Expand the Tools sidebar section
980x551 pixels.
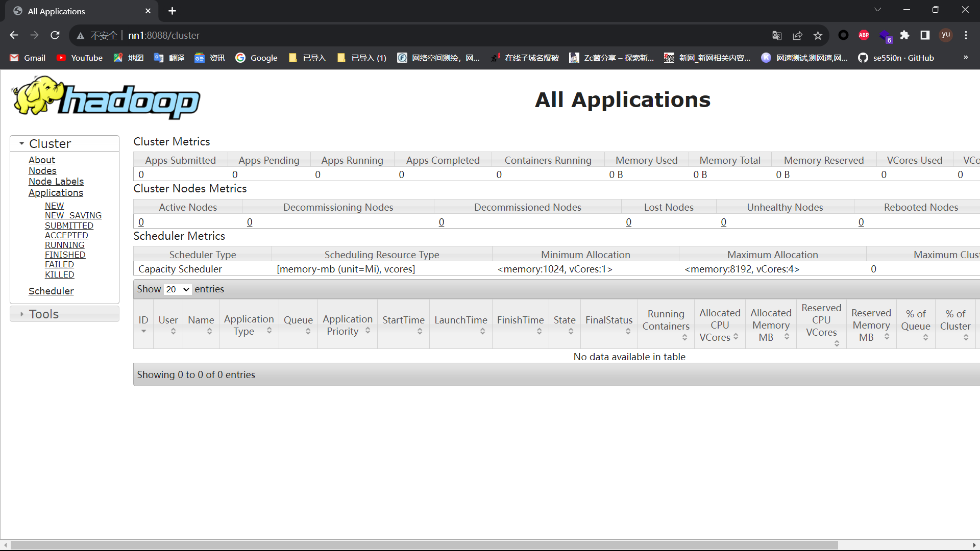coord(44,314)
